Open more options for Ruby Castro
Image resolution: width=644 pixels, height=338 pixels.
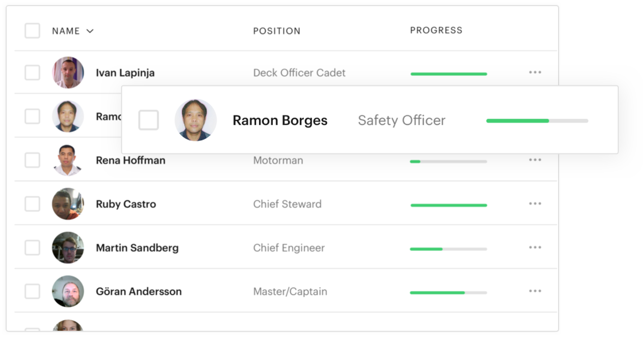coord(535,204)
